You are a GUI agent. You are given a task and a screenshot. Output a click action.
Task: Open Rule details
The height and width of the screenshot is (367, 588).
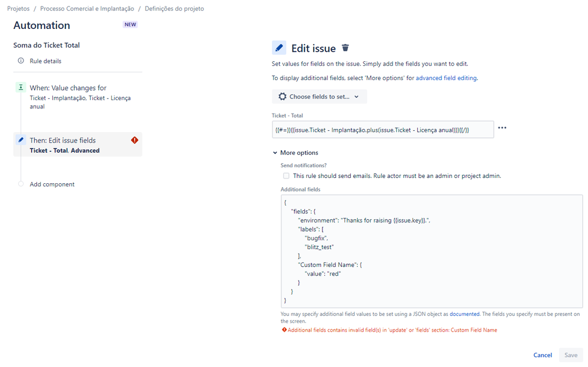(45, 61)
